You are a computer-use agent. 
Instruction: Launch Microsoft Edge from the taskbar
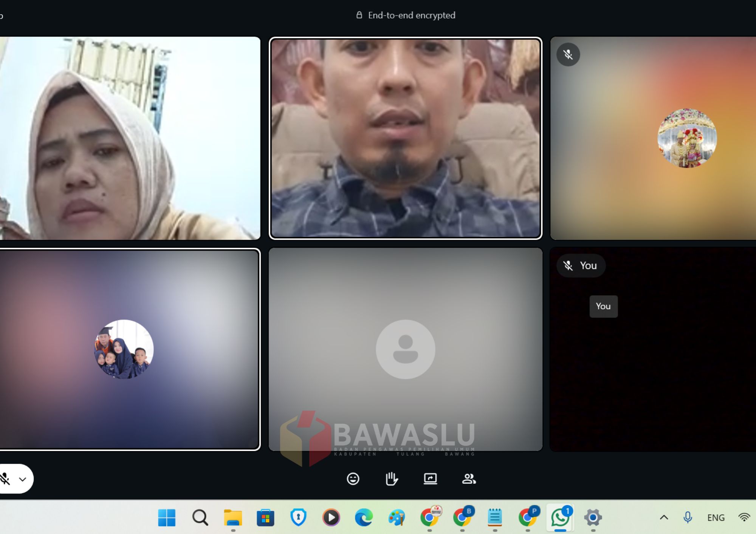point(364,517)
